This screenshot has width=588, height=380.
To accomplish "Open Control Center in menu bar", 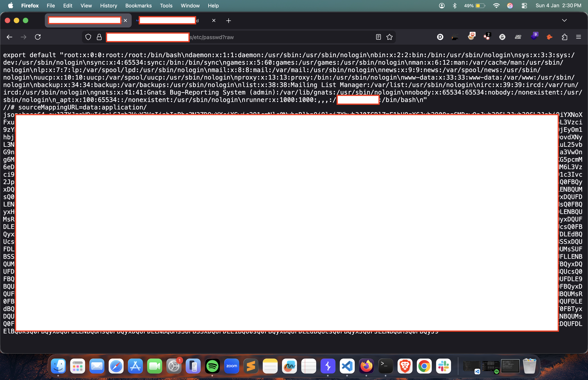I will tap(524, 6).
